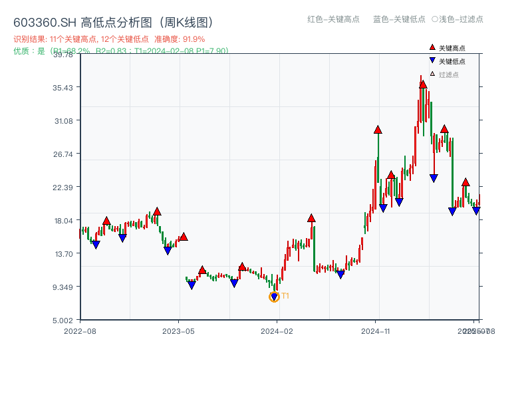
Task: Click the red high marker atop the tall green candle at 2024-11
Action: [378, 130]
